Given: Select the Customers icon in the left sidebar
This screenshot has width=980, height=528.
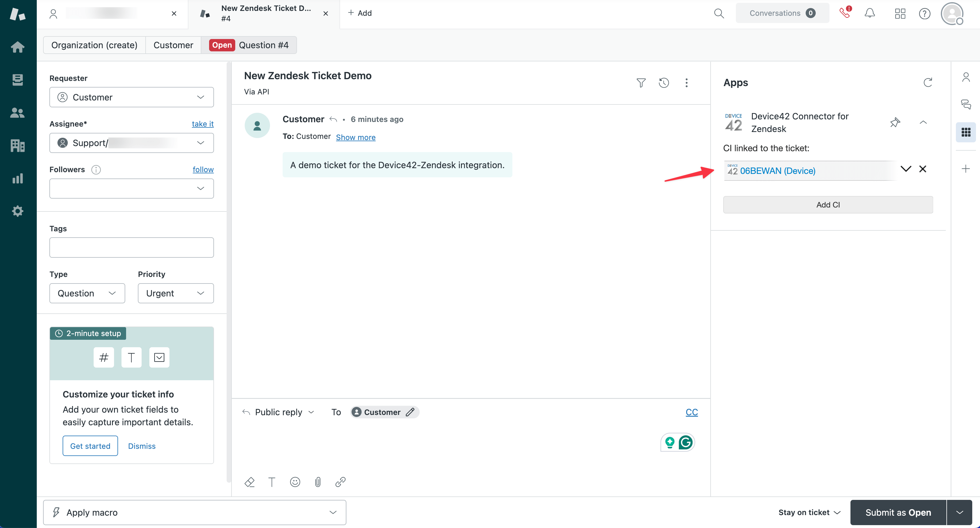Looking at the screenshot, I should [x=18, y=112].
